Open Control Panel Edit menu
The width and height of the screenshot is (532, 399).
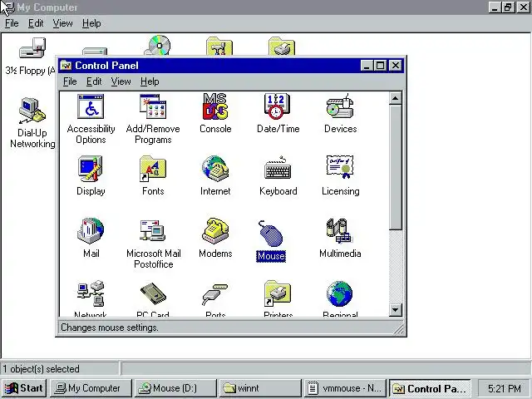94,81
